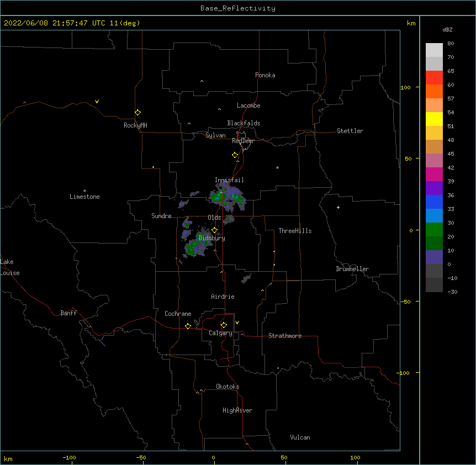Click the yellow diamond marker south of RedDeer
Image resolution: width=476 pixels, height=465 pixels.
pos(235,155)
